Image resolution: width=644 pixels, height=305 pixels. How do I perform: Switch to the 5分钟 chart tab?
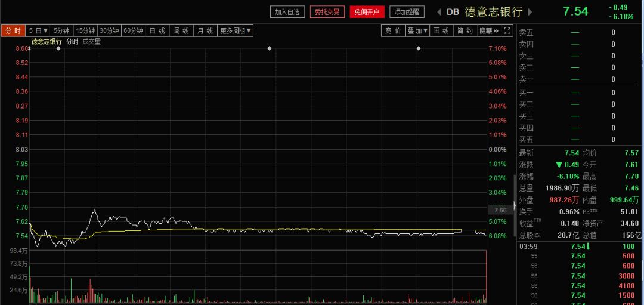pos(61,31)
